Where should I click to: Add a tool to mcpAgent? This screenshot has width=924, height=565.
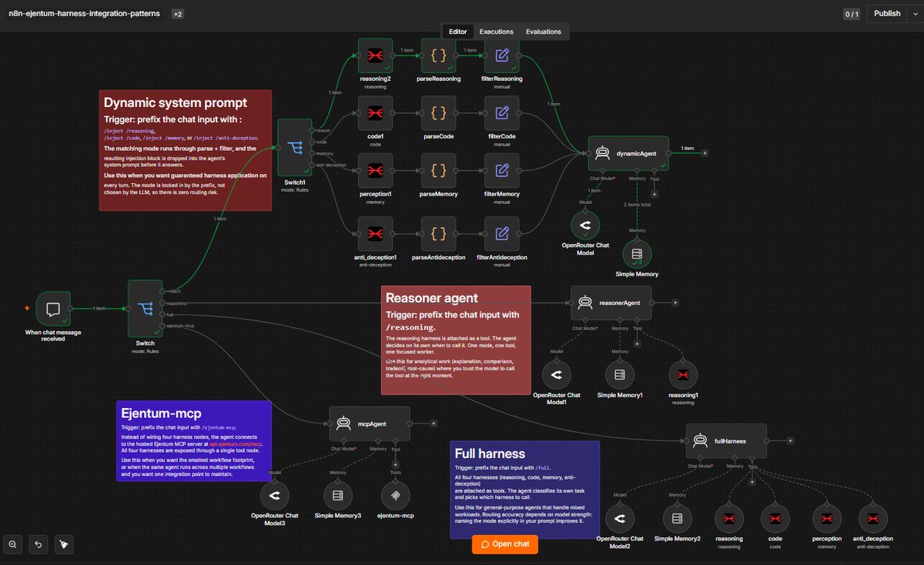pos(395,463)
